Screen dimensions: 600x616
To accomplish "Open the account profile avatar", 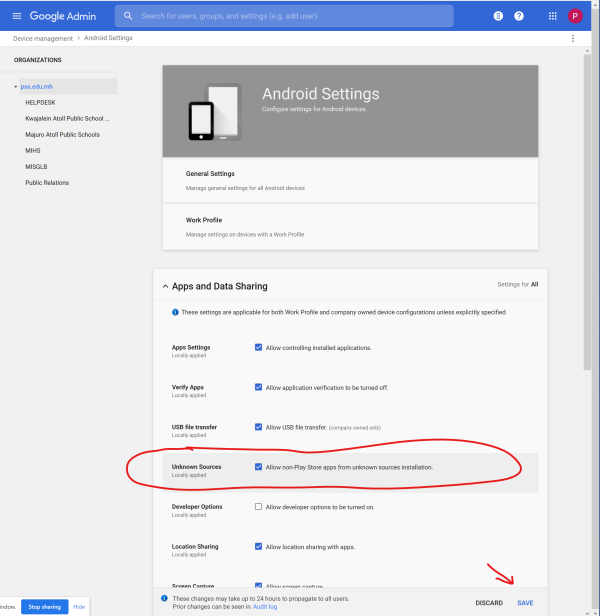I will [x=575, y=16].
